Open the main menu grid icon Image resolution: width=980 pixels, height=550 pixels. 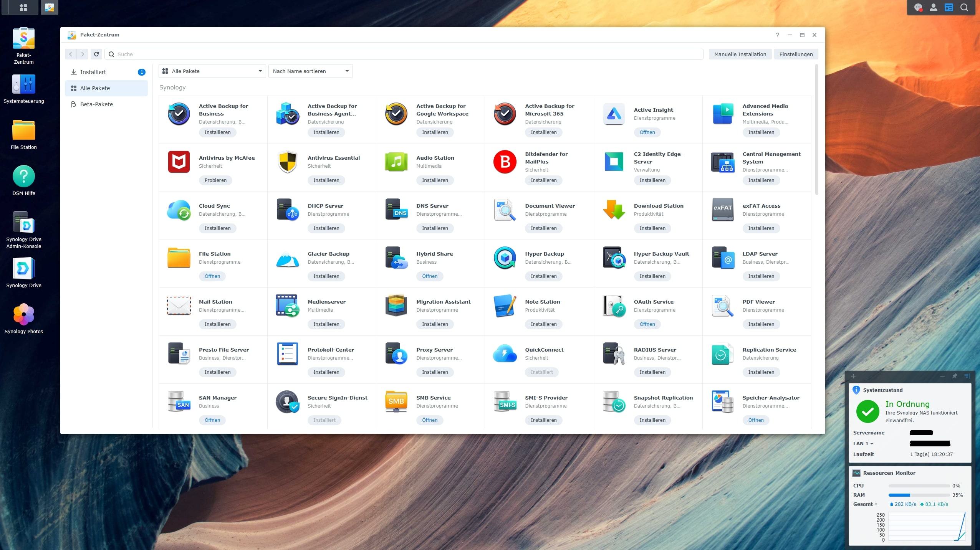coord(23,7)
